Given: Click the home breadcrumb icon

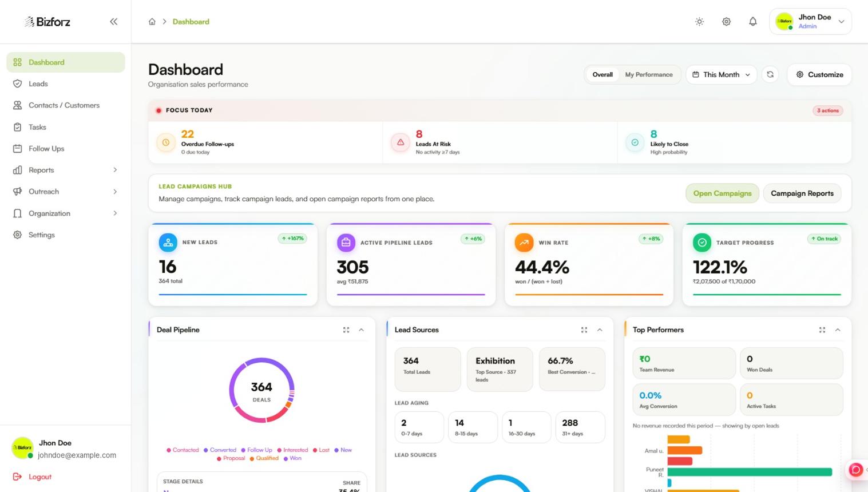Looking at the screenshot, I should (152, 22).
